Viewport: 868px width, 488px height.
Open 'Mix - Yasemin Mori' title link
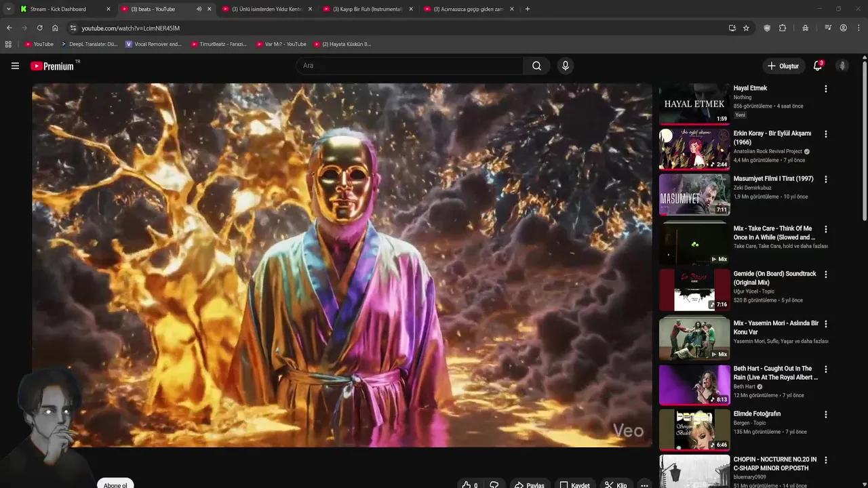[776, 327]
